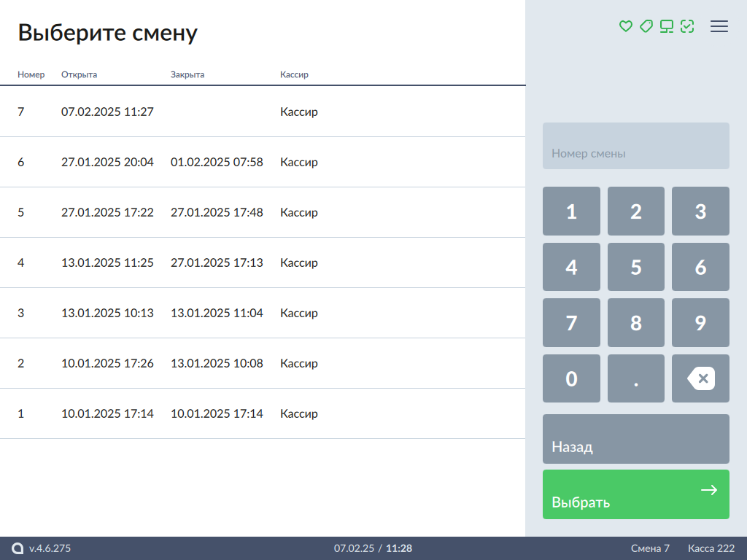
Task: Click the green computer network status icon
Action: [x=666, y=26]
